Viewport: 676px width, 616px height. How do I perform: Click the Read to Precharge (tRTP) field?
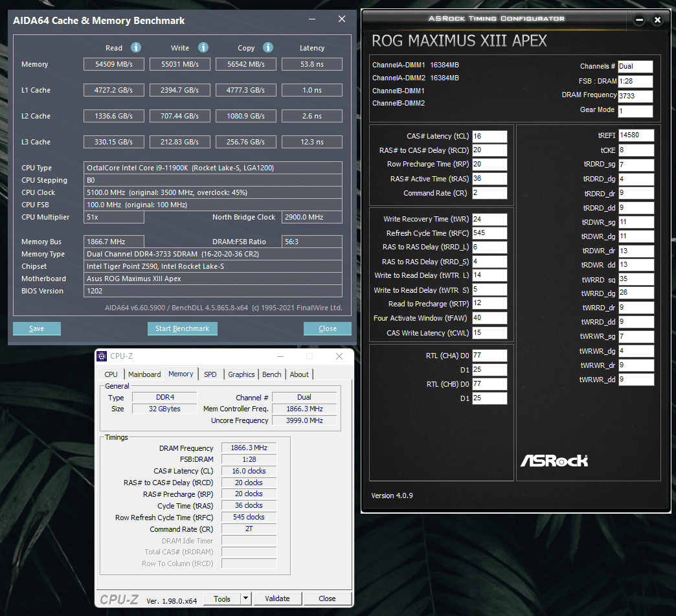[490, 303]
